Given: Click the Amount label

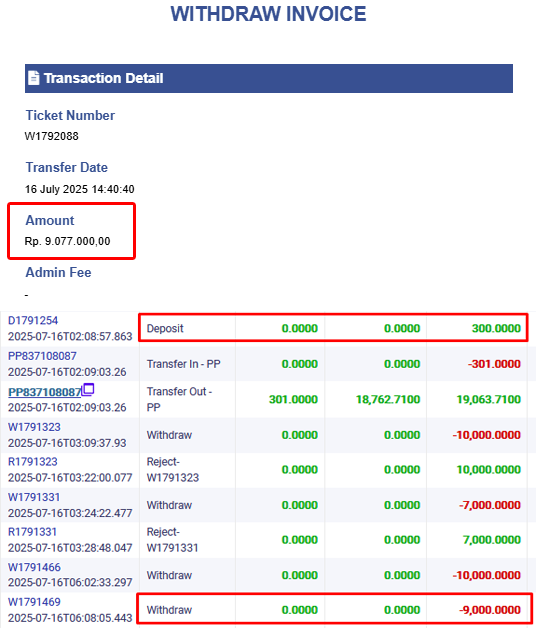Looking at the screenshot, I should pyautogui.click(x=50, y=220).
